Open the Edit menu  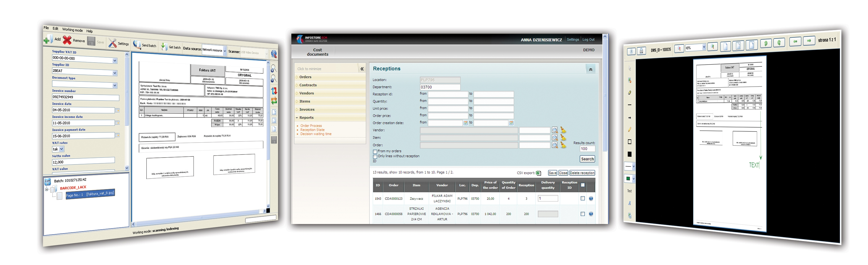tap(55, 29)
